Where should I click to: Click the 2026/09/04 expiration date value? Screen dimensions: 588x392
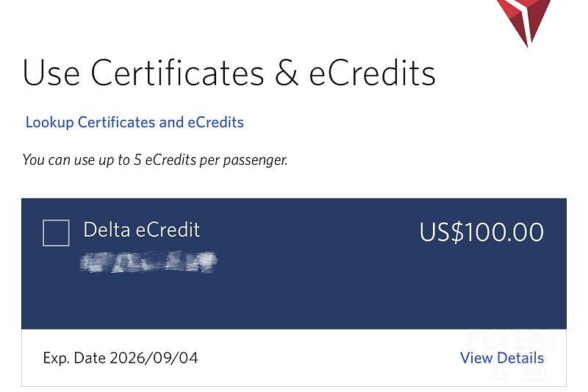[154, 358]
